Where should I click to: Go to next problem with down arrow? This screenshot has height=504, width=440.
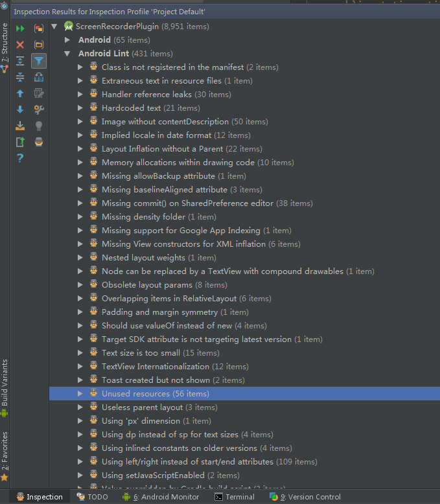20,109
